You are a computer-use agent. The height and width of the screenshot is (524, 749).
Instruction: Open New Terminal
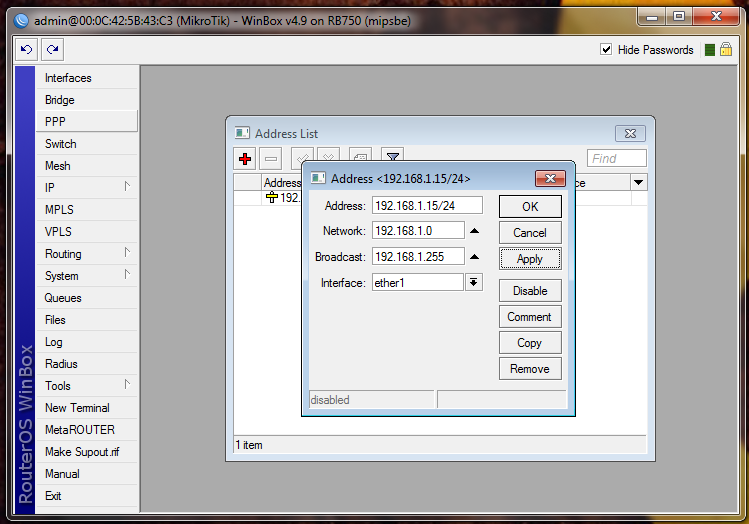[x=86, y=407]
